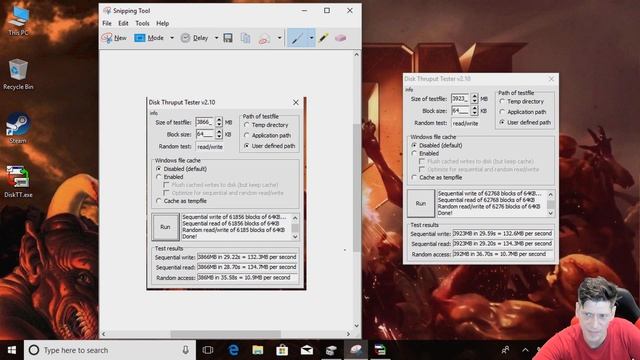Decrease testfile size with down arrow, right window
Image resolution: width=640 pixels, height=360 pixels.
(474, 101)
